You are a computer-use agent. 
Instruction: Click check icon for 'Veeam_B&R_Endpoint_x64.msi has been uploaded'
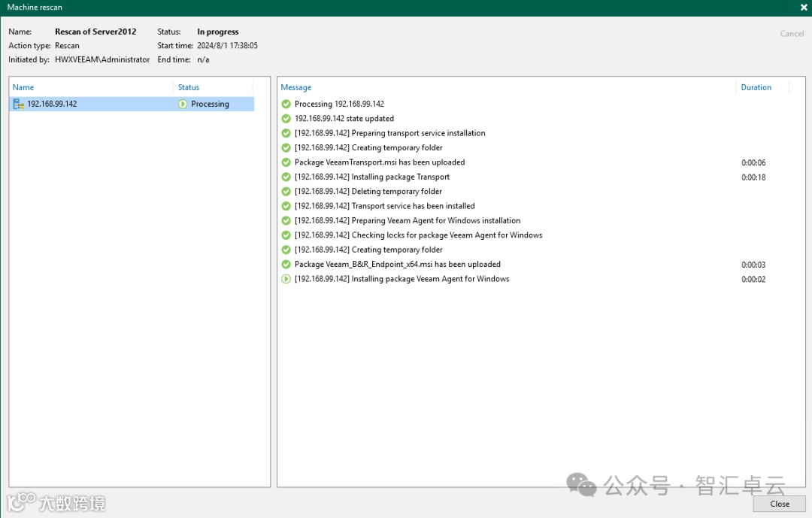[x=286, y=264]
